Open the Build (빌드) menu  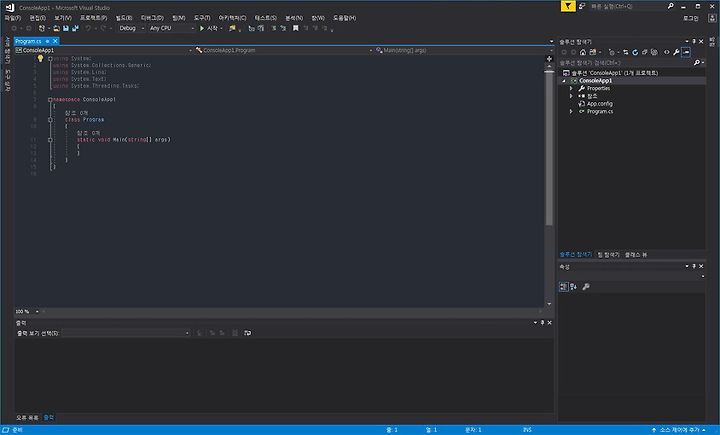click(x=124, y=18)
